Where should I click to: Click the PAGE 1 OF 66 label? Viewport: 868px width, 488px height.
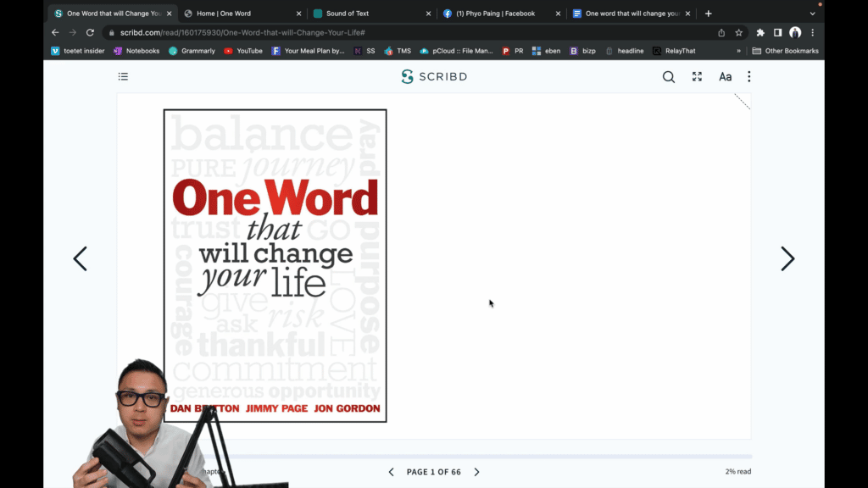pos(433,472)
